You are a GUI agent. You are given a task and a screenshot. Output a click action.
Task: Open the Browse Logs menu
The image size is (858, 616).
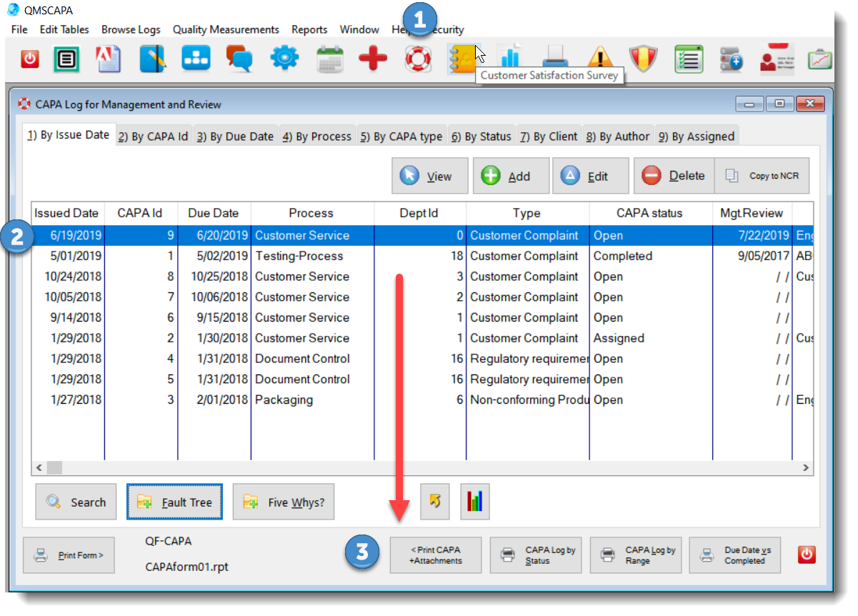point(131,29)
